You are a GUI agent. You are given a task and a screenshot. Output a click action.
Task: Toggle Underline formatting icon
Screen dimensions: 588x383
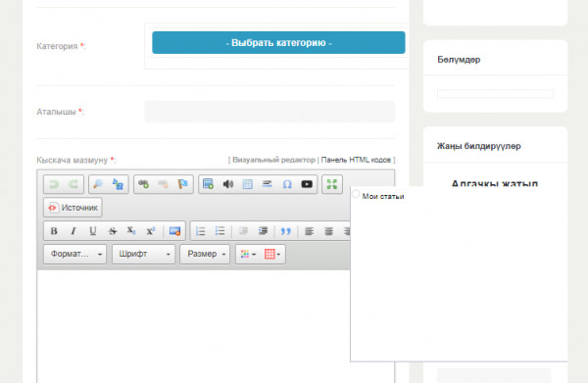(x=93, y=231)
